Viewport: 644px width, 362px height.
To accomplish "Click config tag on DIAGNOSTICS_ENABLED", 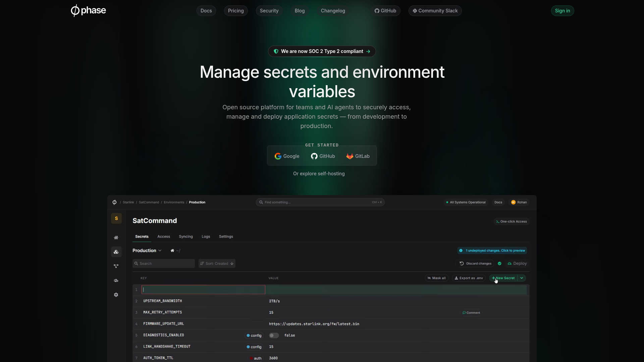I will click(254, 336).
